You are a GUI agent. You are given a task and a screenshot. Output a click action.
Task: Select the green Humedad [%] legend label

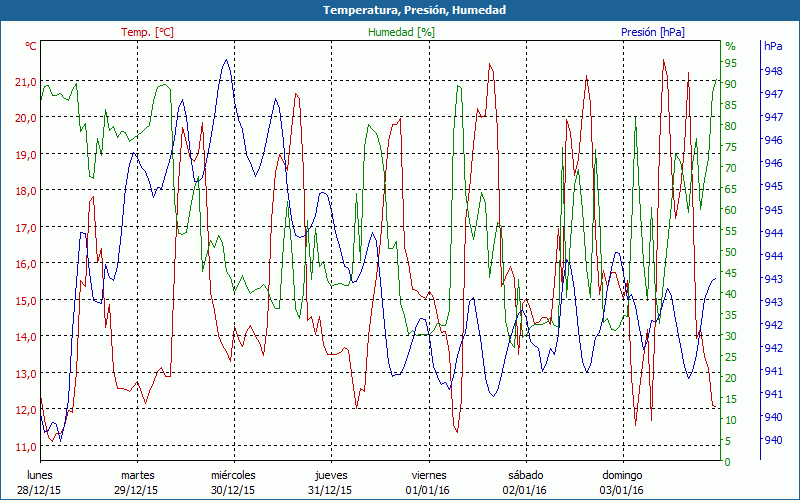pos(402,32)
